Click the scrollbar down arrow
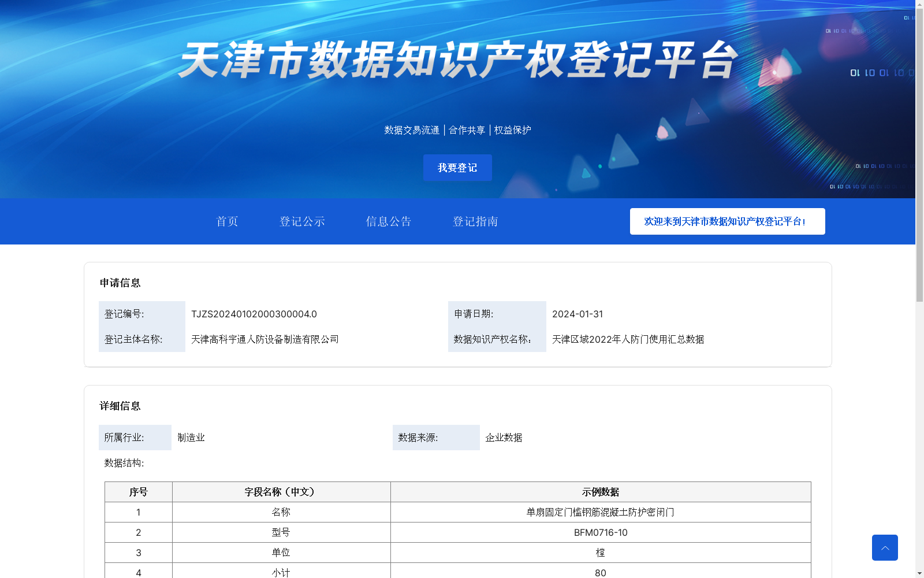This screenshot has height=578, width=924. [919, 574]
